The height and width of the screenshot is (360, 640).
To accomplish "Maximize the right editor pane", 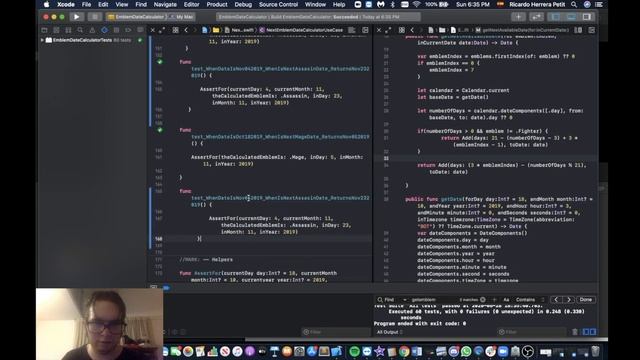I will coord(388,30).
